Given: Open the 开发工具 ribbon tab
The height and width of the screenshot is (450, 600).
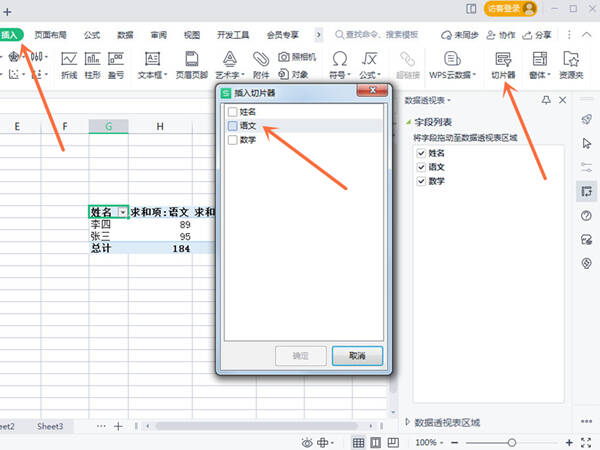Looking at the screenshot, I should [x=233, y=35].
